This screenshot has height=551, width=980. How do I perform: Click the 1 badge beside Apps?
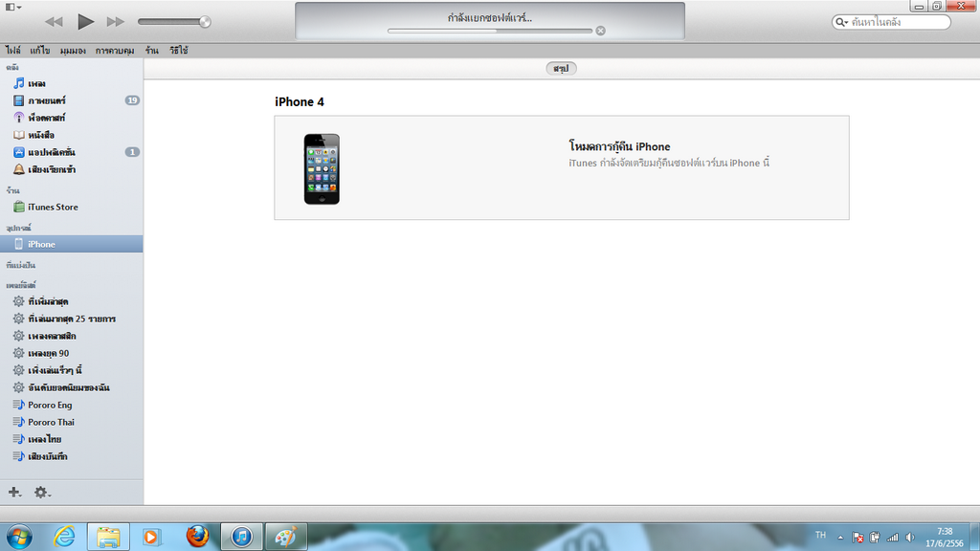click(132, 152)
